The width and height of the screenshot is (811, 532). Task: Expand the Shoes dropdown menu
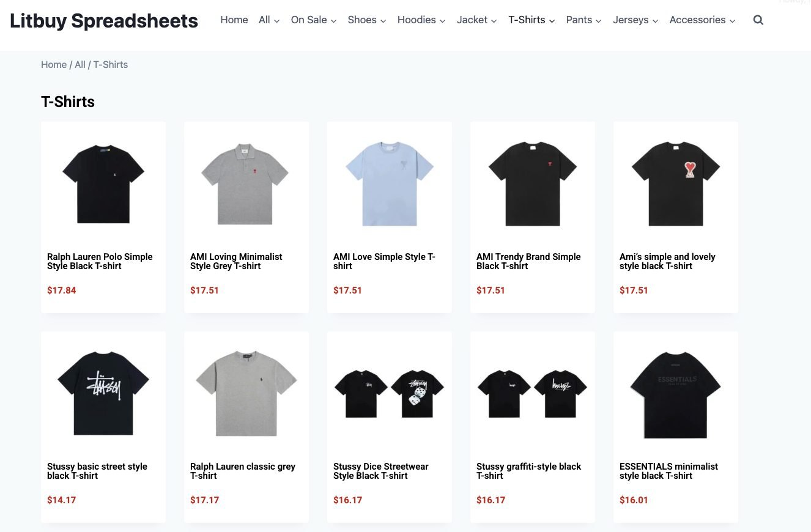(367, 20)
